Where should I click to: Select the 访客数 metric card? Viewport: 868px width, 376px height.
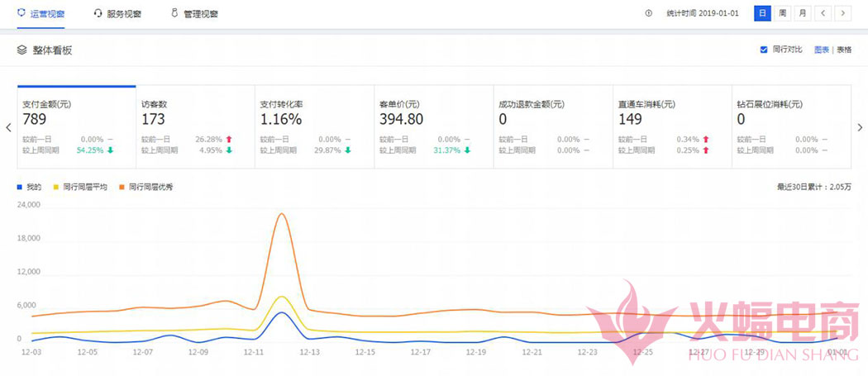195,127
